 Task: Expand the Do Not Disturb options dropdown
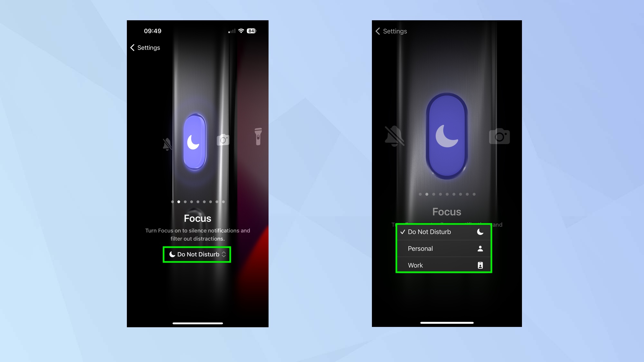(x=198, y=254)
